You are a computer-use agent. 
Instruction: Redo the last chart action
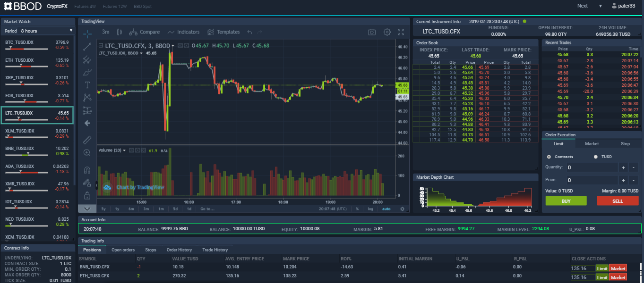tap(260, 32)
